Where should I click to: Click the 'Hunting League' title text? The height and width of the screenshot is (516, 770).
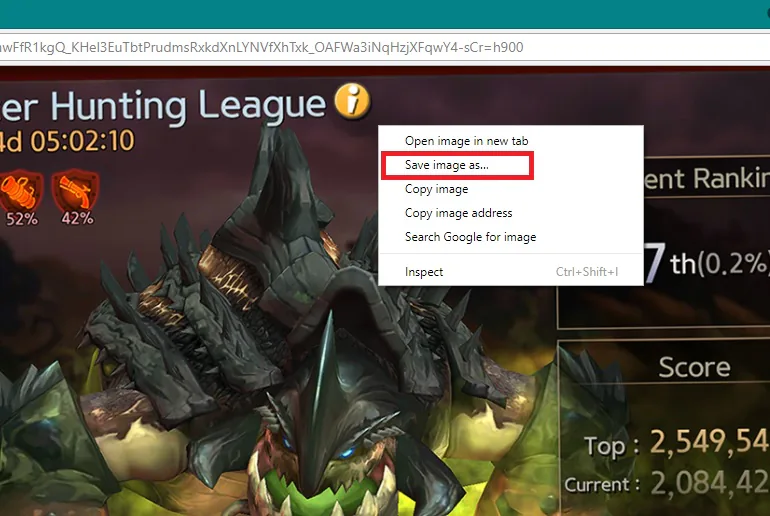188,106
